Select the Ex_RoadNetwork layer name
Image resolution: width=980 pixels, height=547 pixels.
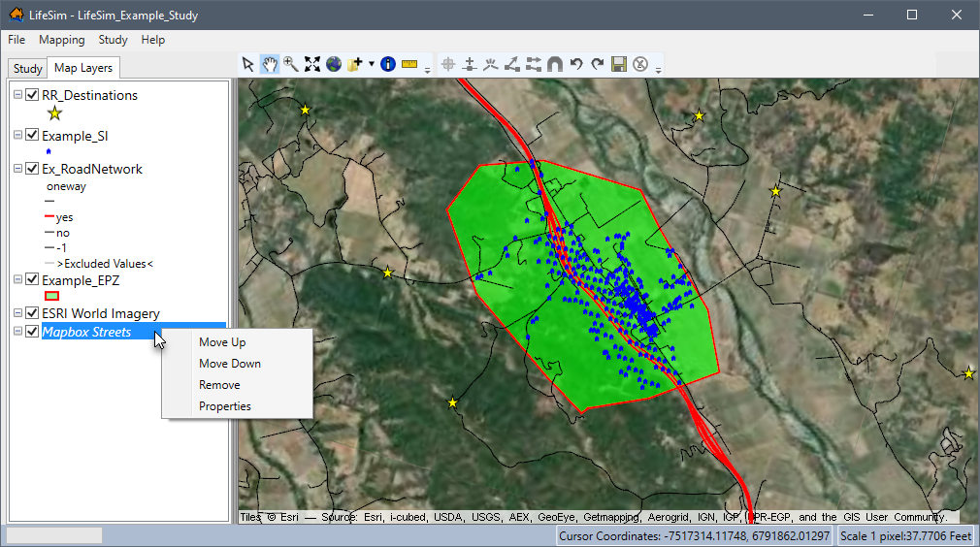click(92, 169)
